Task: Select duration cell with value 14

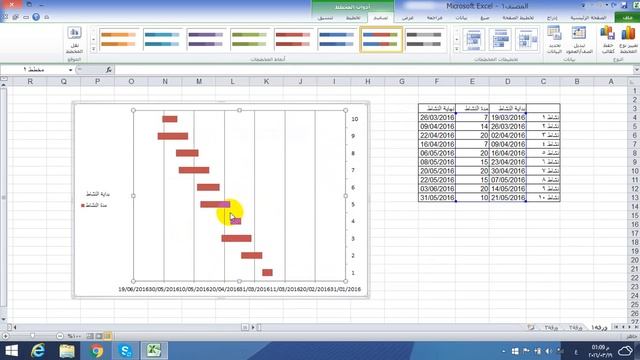Action: (x=472, y=127)
